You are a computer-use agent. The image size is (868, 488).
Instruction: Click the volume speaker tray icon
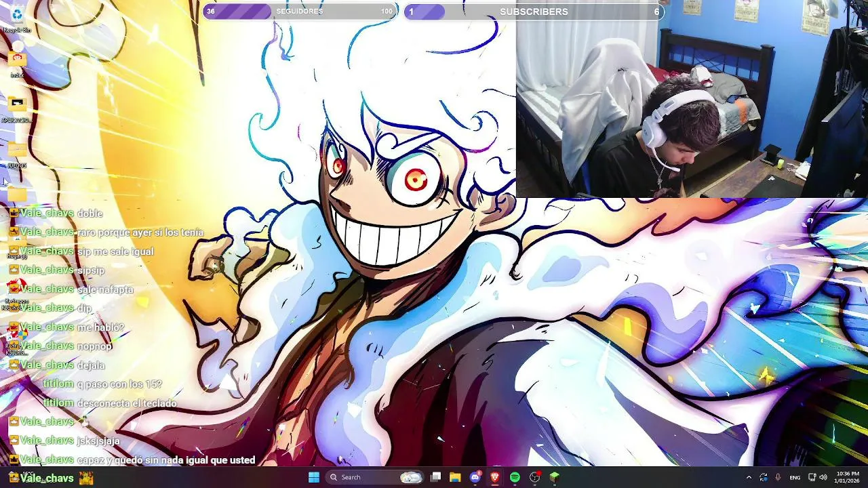point(823,477)
